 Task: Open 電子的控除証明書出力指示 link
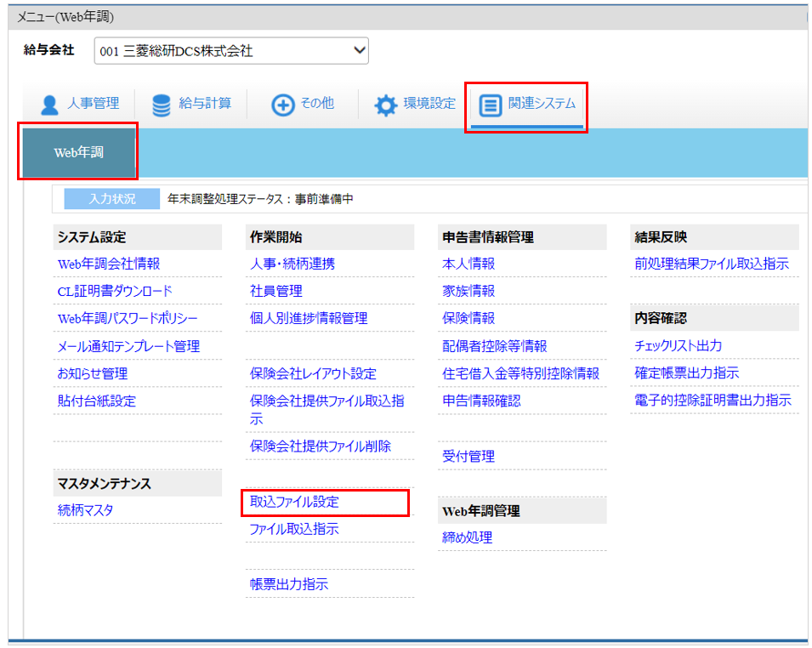click(x=713, y=400)
